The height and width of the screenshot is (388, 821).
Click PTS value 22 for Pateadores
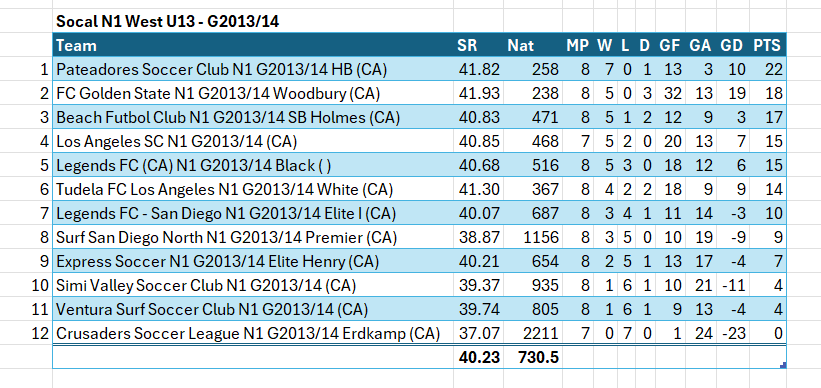point(767,69)
